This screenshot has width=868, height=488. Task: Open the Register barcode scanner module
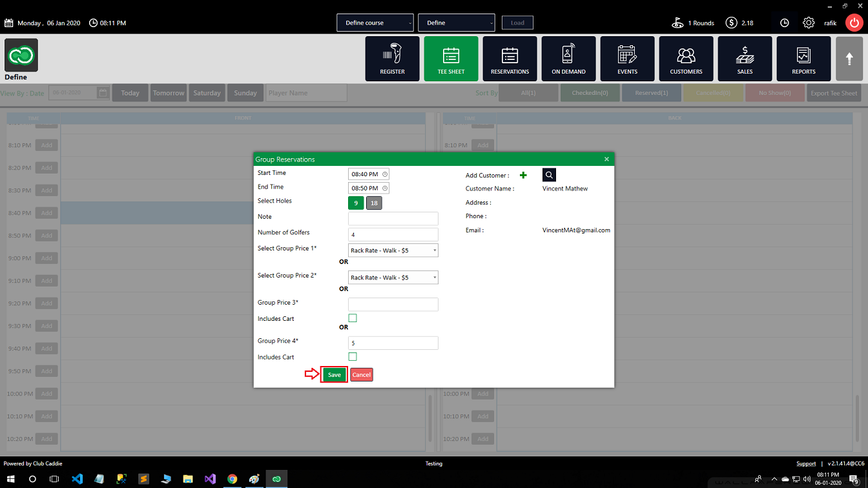[392, 59]
